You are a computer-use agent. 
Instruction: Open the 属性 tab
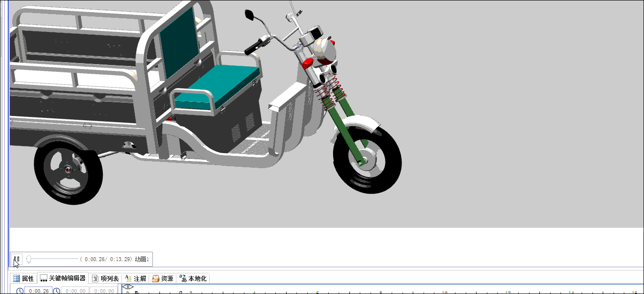[23, 279]
